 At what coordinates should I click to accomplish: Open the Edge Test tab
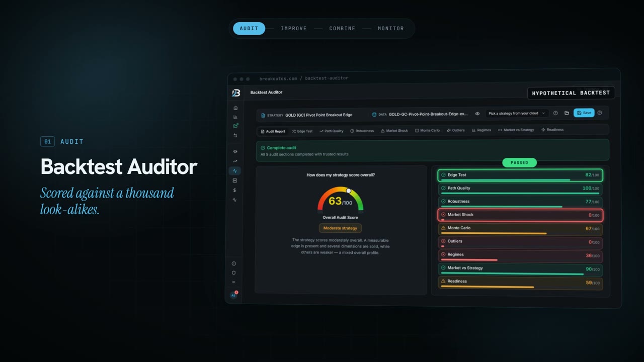[x=302, y=131]
